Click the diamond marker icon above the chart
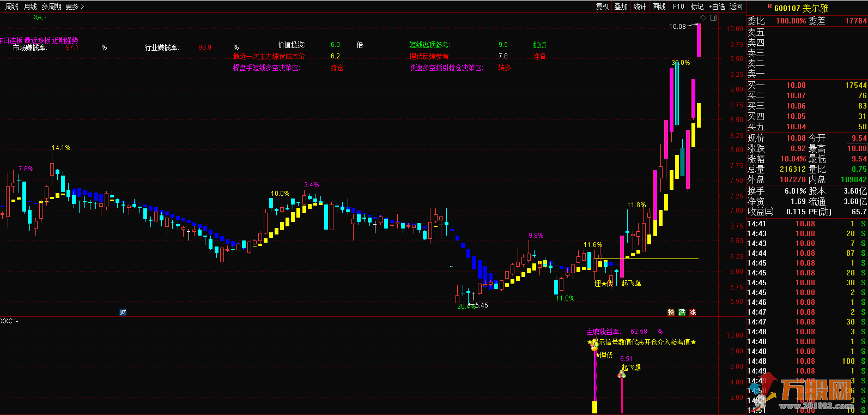868x415 pixels. point(703,18)
